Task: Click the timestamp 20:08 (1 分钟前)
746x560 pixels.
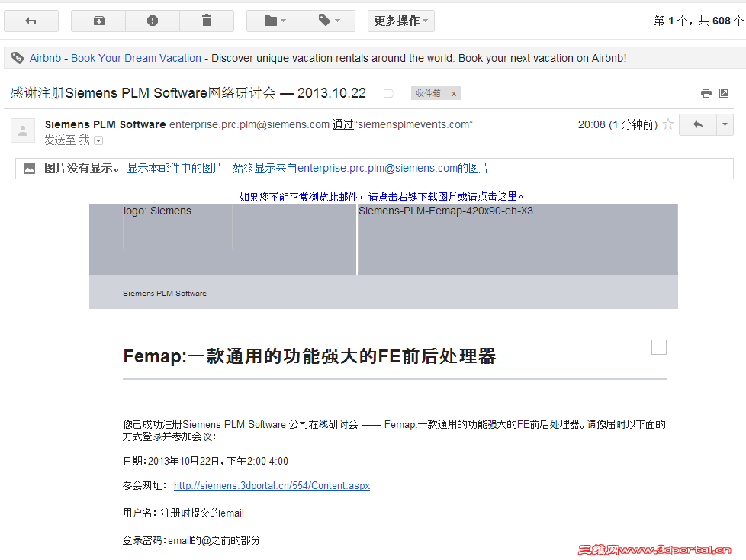Action: [618, 124]
